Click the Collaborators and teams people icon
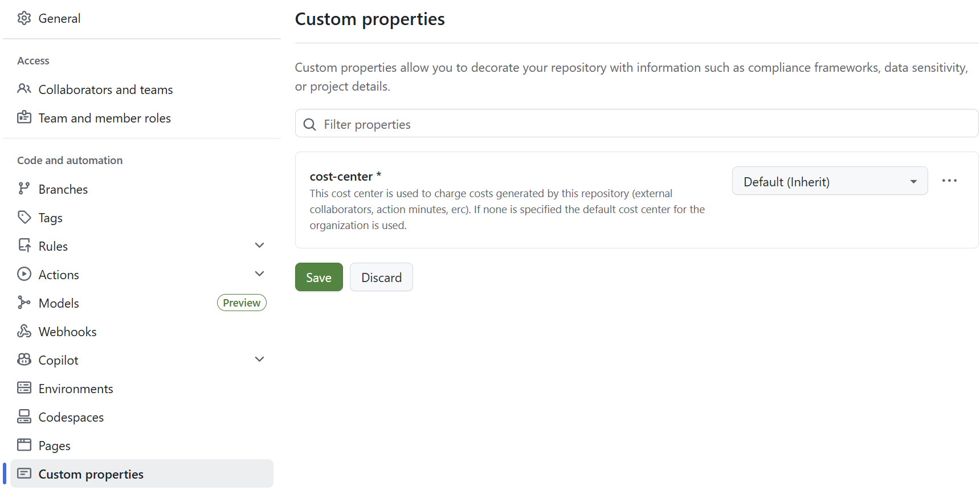The image size is (980, 490). 24,89
